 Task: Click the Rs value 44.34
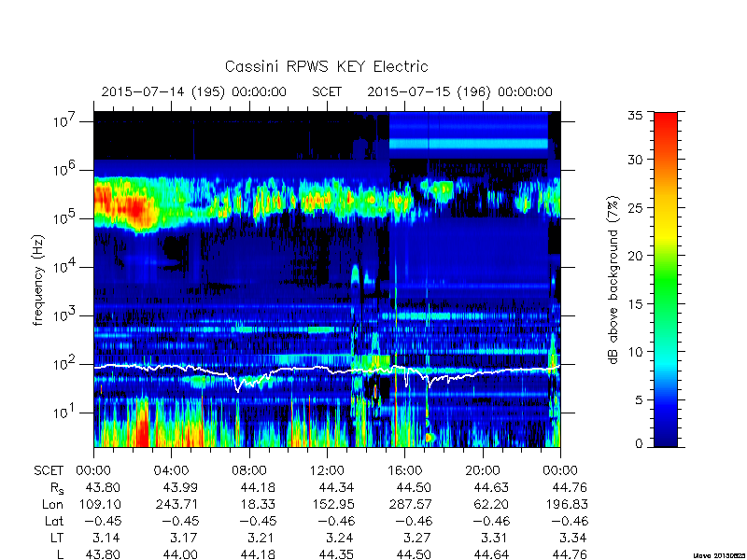coord(336,487)
